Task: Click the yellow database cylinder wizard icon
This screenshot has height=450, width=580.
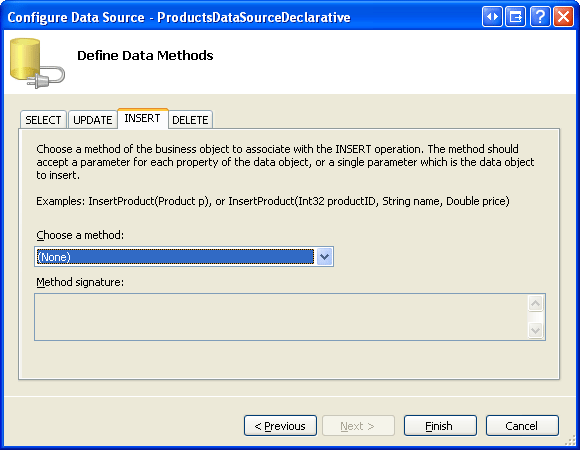Action: [37, 63]
